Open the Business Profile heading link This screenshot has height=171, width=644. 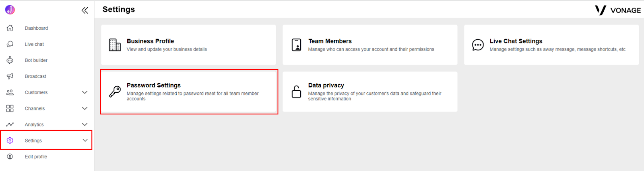click(x=150, y=41)
